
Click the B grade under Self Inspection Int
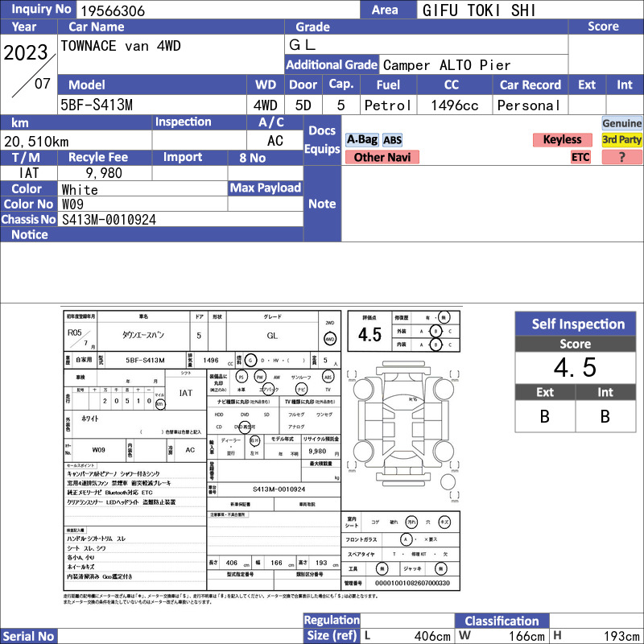(x=605, y=416)
